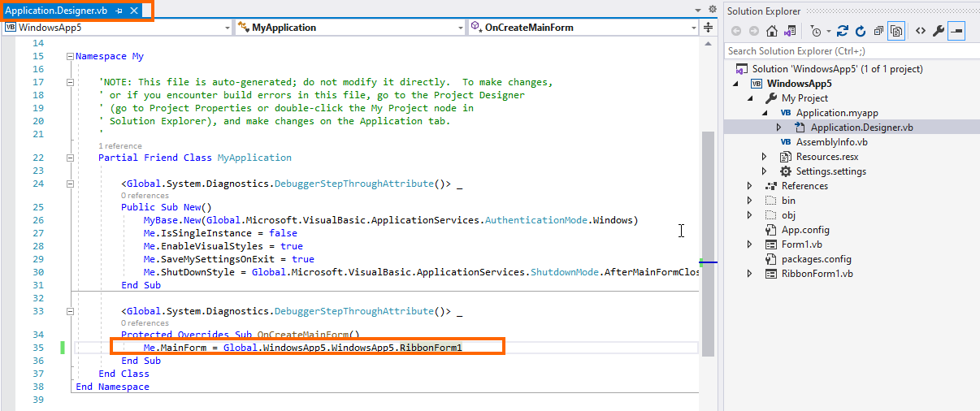Image resolution: width=980 pixels, height=411 pixels.
Task: Open the OnCreateMainForm member dropdown
Action: point(693,28)
